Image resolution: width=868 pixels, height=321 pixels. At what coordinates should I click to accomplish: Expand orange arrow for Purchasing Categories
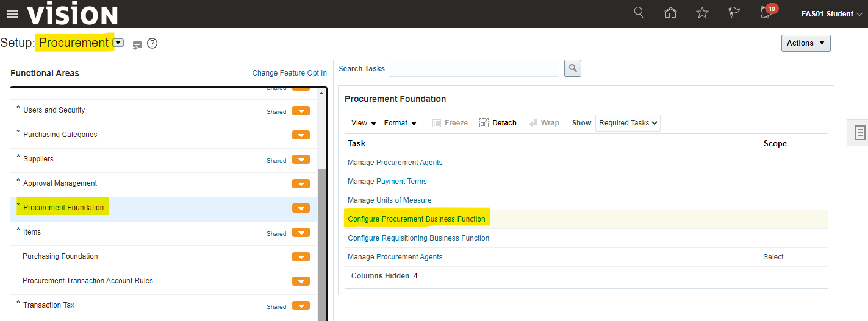(x=301, y=135)
